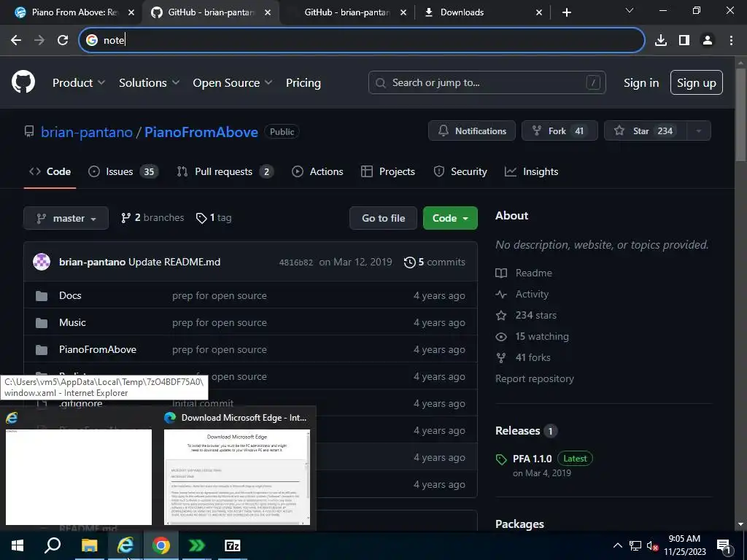Viewport: 747px width, 560px height.
Task: Switch to the Security tab
Action: (x=460, y=171)
